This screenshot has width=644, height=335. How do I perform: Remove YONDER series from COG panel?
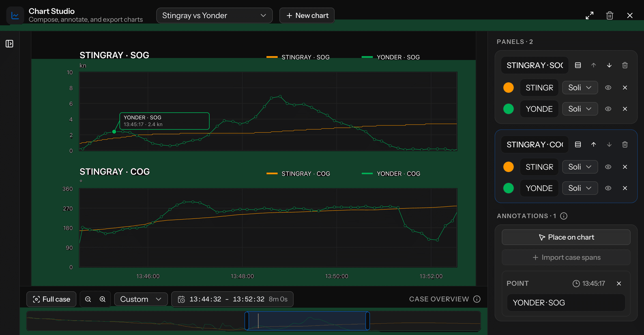point(625,188)
